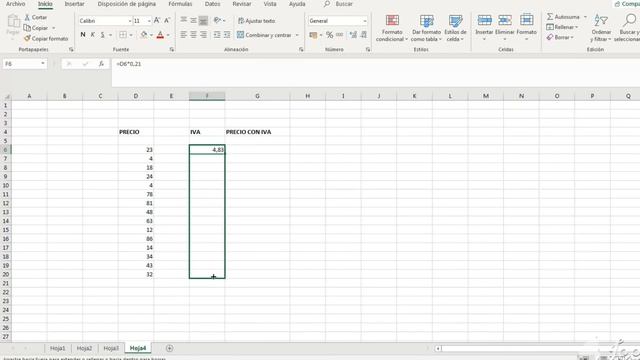The width and height of the screenshot is (640, 360).
Task: Click Combinar y centrar button
Action: pos(264,35)
